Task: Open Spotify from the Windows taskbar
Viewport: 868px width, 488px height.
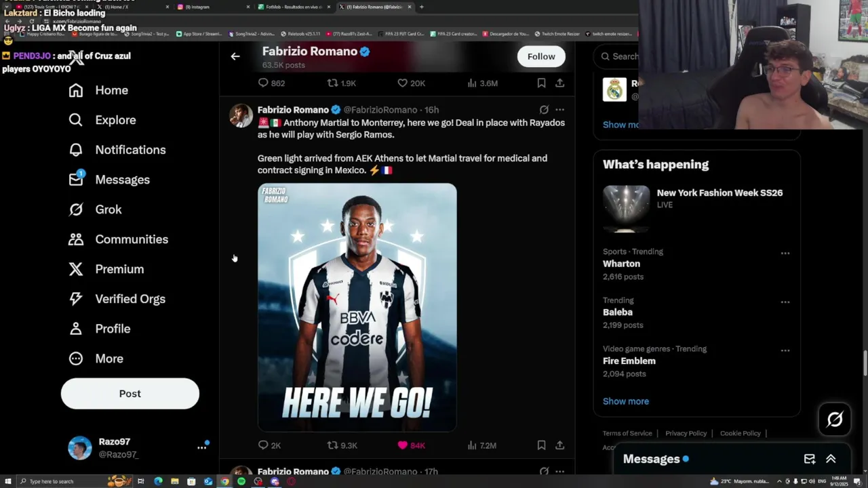Action: point(241,481)
